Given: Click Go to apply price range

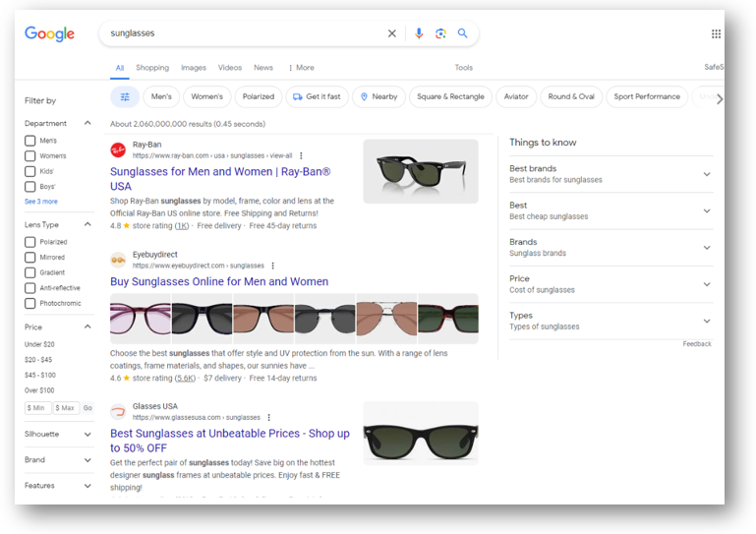Looking at the screenshot, I should 87,408.
